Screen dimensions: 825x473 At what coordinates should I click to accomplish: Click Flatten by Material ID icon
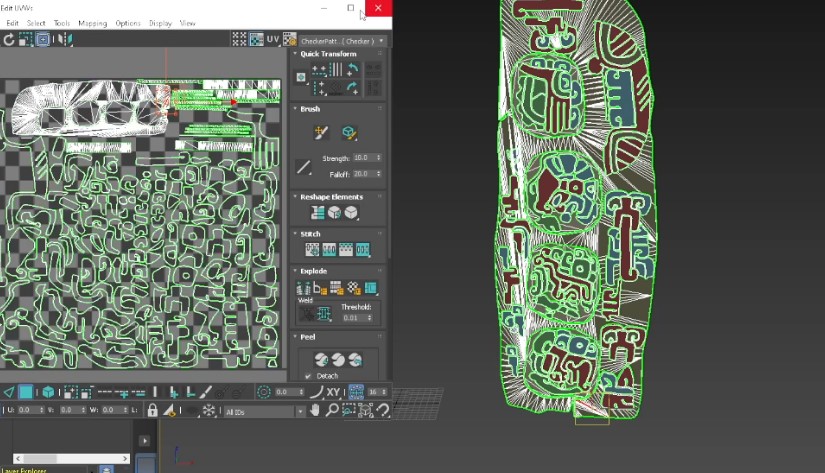click(354, 288)
